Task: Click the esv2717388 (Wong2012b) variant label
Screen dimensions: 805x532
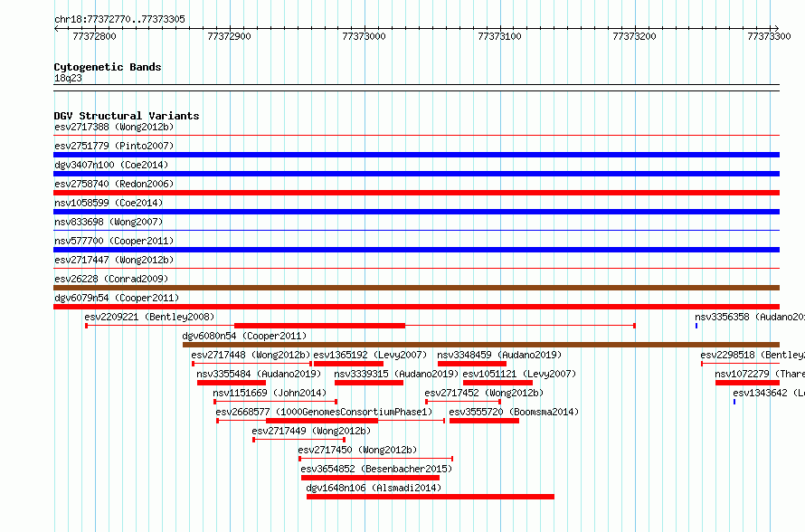Action: tap(114, 127)
